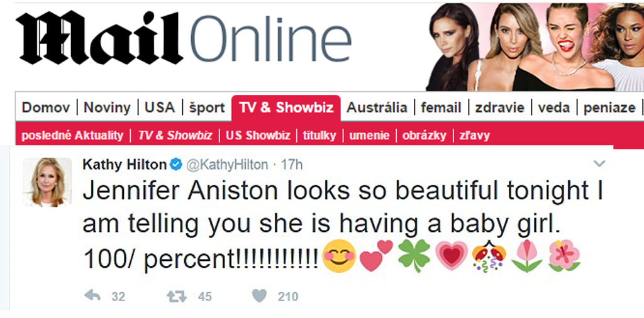Screen dimensions: 644x318
Task: Open Kathy Hilton's profile avatar
Action: click(x=47, y=182)
